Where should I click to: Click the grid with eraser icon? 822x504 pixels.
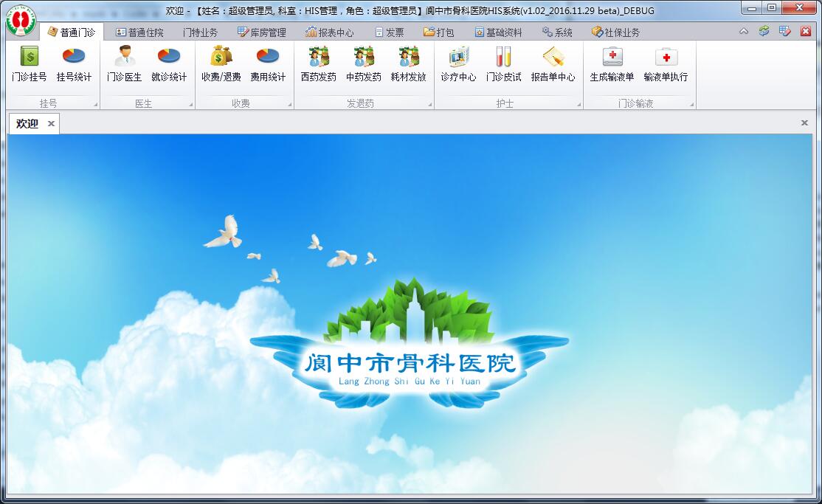coord(785,32)
